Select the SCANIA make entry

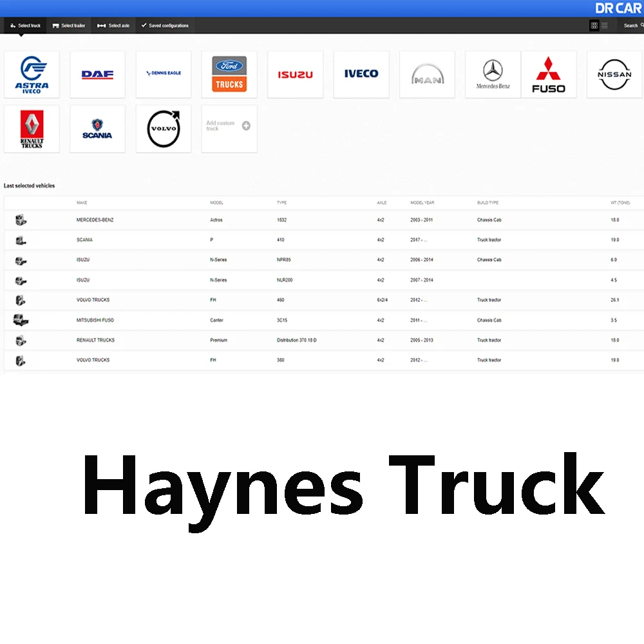(84, 240)
